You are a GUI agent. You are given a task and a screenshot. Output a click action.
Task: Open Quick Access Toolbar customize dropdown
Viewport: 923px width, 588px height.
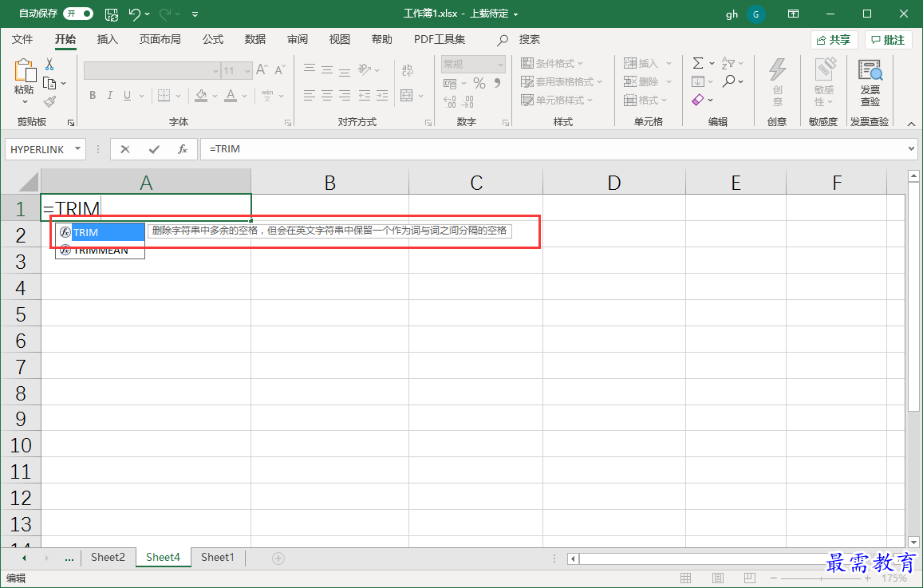195,14
